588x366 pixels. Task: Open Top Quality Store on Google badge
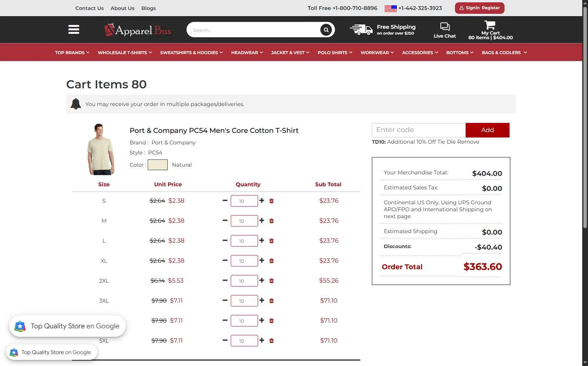(x=52, y=352)
